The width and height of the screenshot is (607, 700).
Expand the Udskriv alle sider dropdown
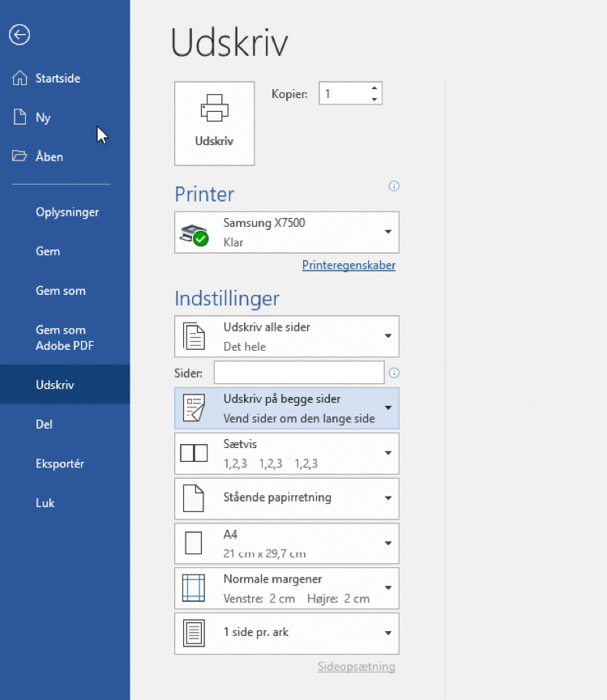(x=287, y=336)
